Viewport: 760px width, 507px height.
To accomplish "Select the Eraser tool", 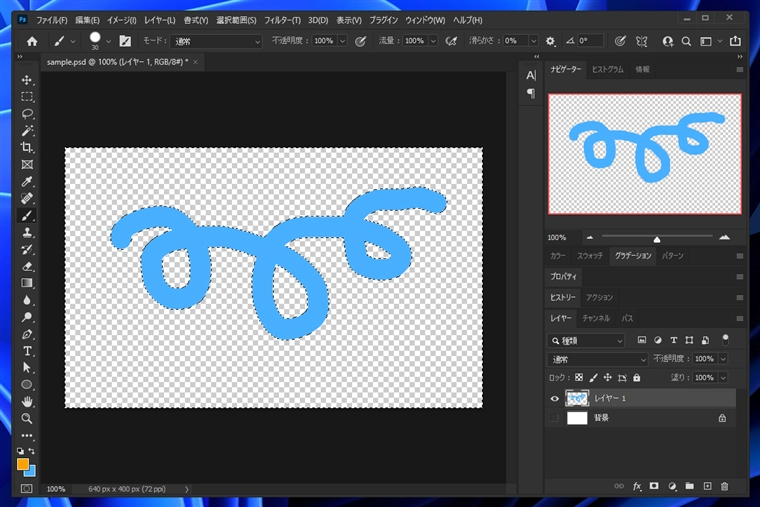I will [27, 266].
